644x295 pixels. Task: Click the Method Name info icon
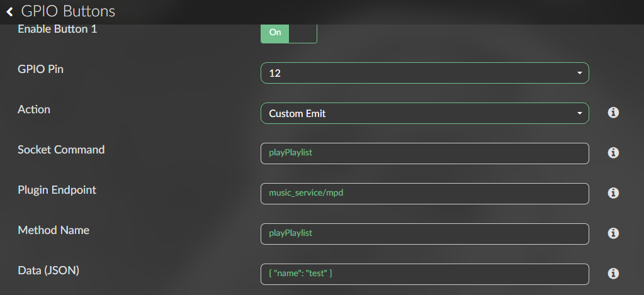613,233
